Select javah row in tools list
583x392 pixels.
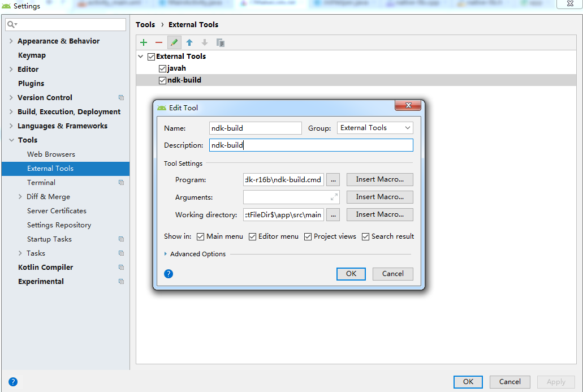tap(356, 68)
